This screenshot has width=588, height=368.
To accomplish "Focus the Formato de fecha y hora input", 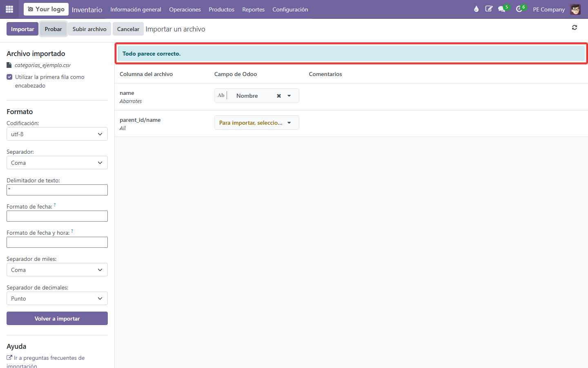I will tap(57, 242).
